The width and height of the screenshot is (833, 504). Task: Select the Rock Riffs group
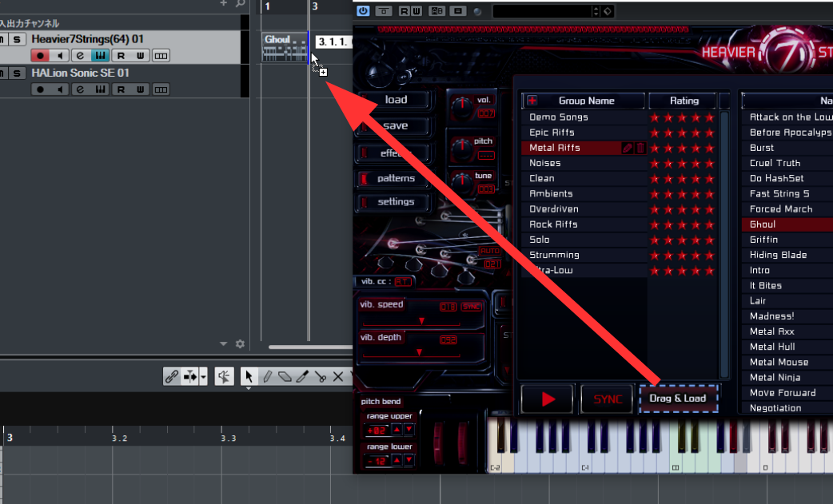coord(584,224)
